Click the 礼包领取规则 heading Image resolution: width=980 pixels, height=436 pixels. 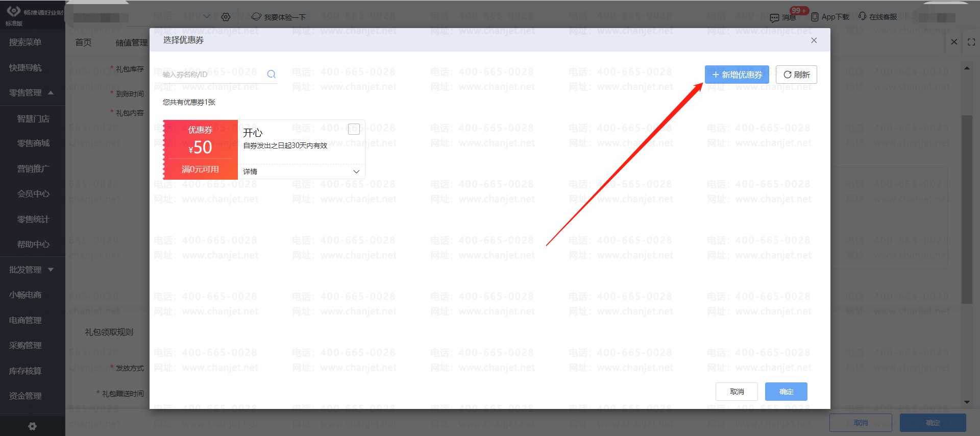109,332
